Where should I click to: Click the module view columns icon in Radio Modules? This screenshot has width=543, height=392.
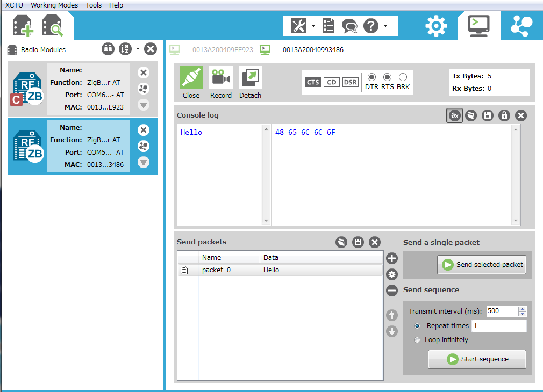coord(108,49)
